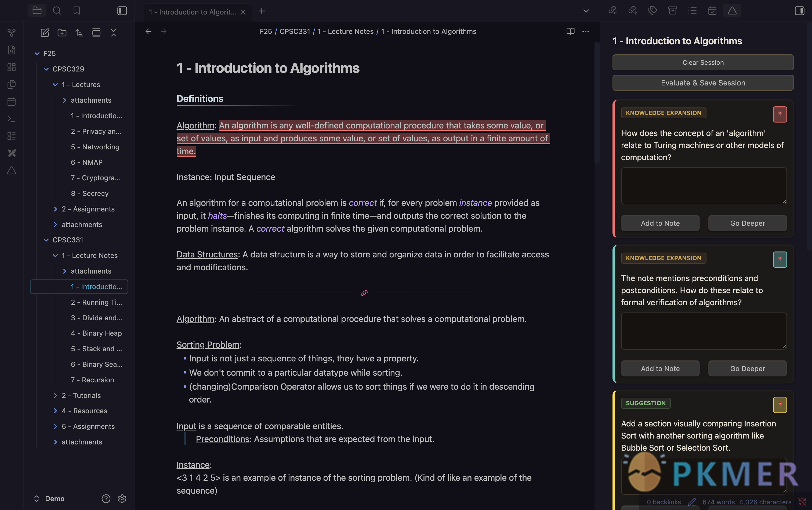Open the search magnifier icon
The width and height of the screenshot is (812, 510).
[x=57, y=11]
